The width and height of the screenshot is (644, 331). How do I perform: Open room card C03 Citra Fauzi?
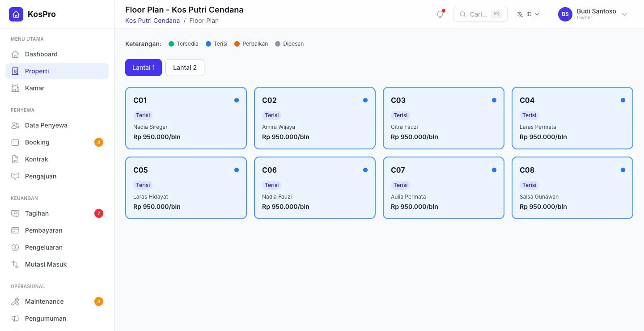[444, 118]
